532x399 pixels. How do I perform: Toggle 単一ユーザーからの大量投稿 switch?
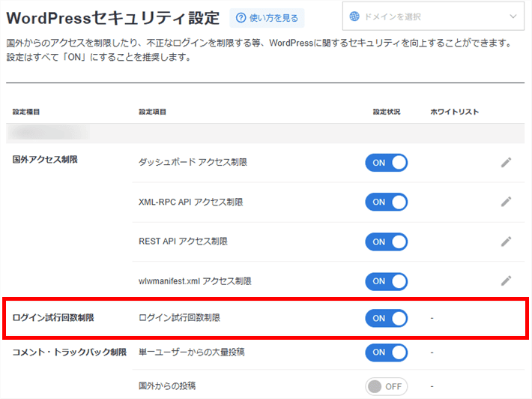[x=387, y=352]
